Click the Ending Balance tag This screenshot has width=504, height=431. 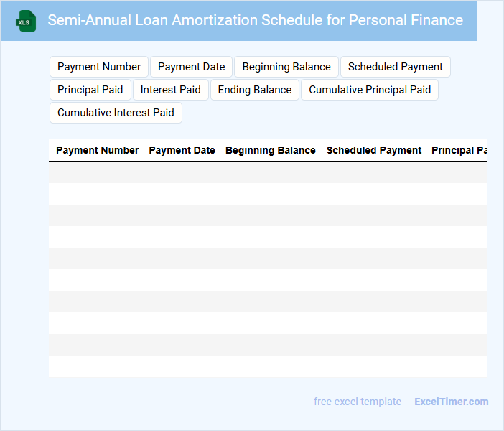(255, 90)
